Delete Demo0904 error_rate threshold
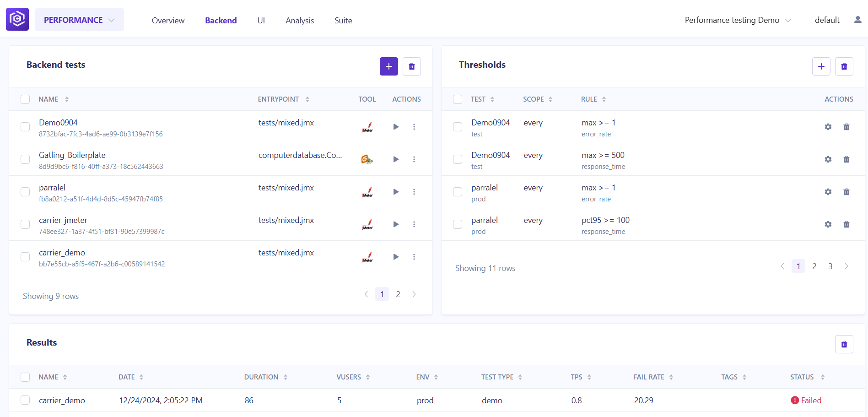The image size is (868, 417). pos(846,127)
